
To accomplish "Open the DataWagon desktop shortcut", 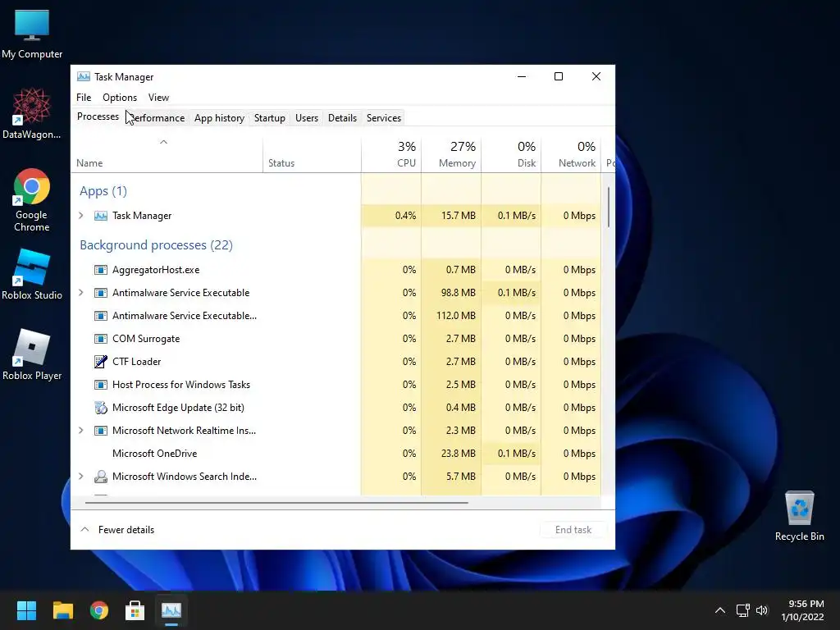I will tap(32, 113).
